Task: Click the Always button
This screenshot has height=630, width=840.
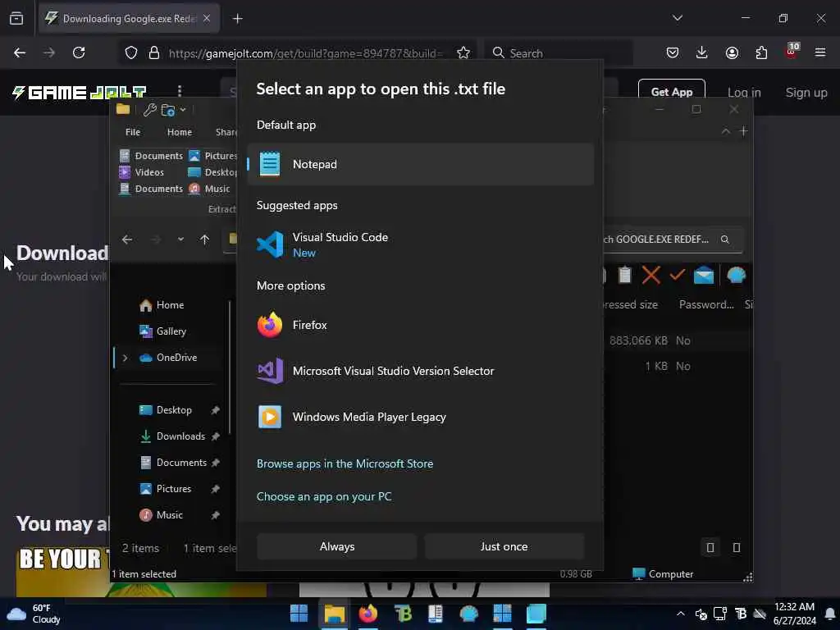Action: point(337,546)
